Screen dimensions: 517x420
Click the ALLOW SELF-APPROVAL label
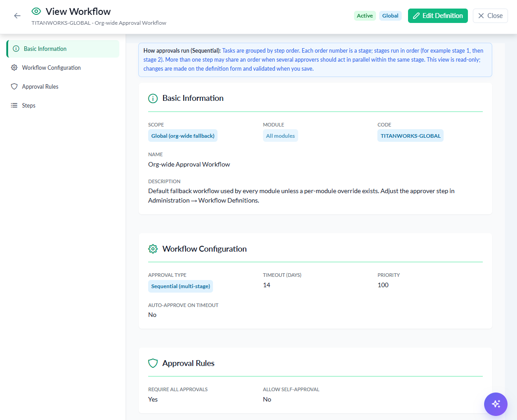291,389
